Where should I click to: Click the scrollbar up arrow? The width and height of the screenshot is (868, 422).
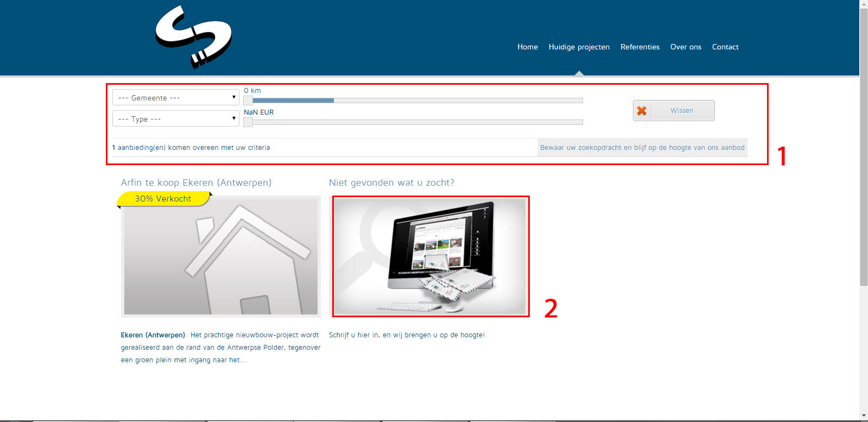coord(864,4)
